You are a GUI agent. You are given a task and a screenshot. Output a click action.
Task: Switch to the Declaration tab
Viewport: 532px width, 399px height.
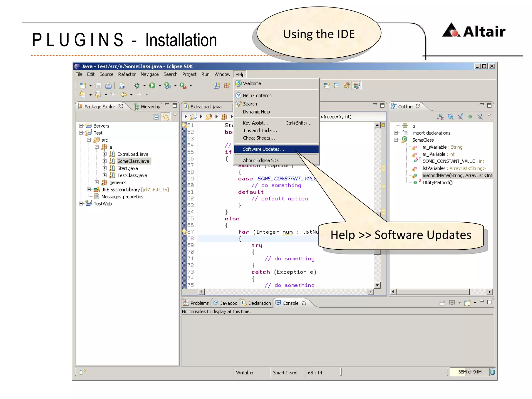point(256,303)
